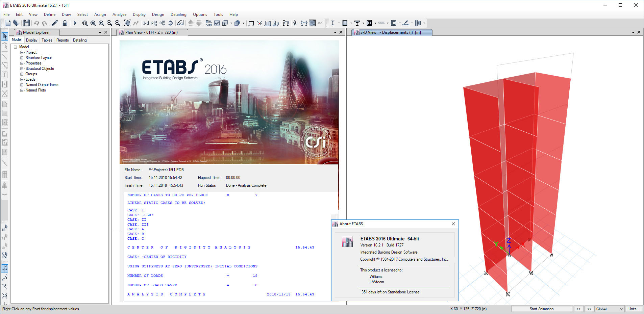
Task: Click the shell stress contour icon
Action: point(312,23)
